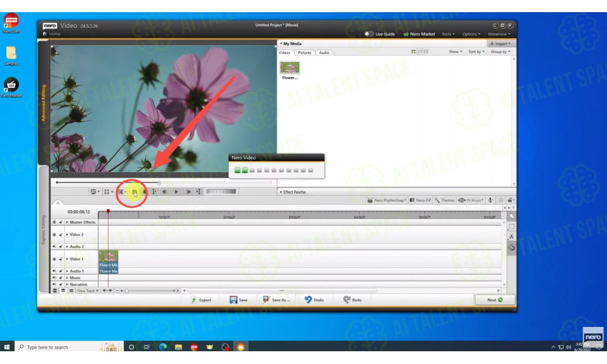The width and height of the screenshot is (607, 364).
Task: Switch to the Audio media tab
Action: (x=324, y=53)
